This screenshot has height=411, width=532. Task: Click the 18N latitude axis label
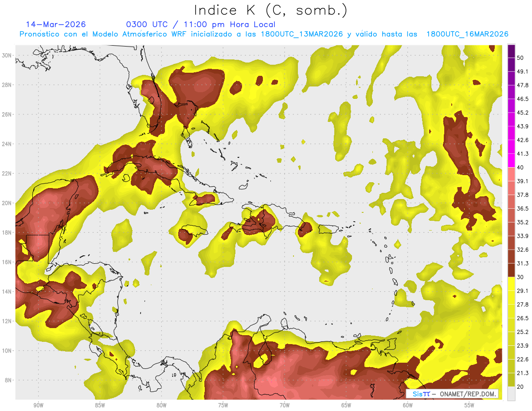click(7, 233)
